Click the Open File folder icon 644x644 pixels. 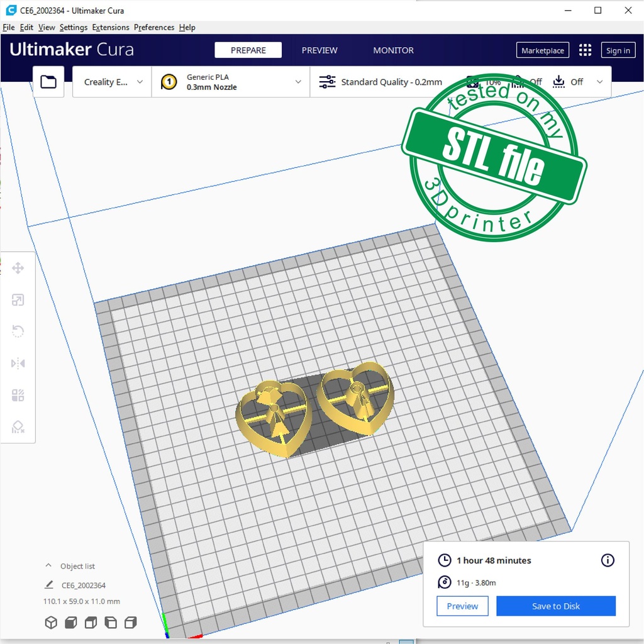point(48,82)
